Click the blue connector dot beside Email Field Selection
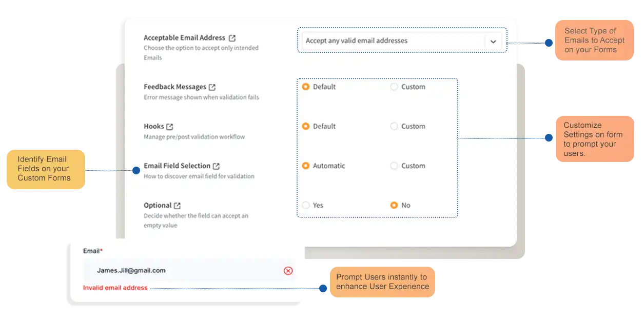The height and width of the screenshot is (321, 644). tap(136, 170)
